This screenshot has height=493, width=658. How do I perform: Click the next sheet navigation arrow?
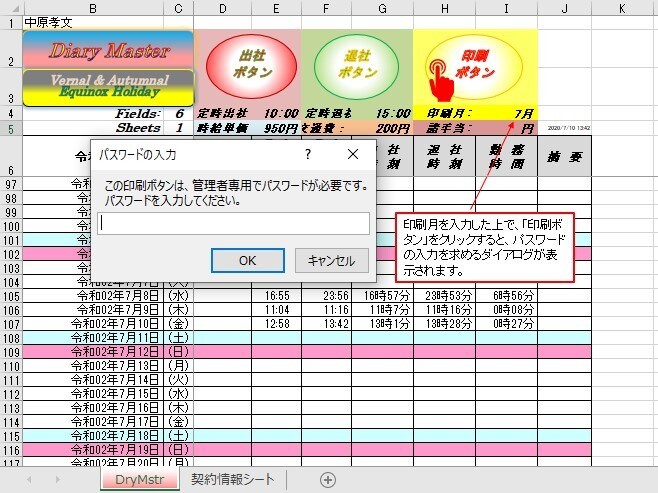coord(57,479)
